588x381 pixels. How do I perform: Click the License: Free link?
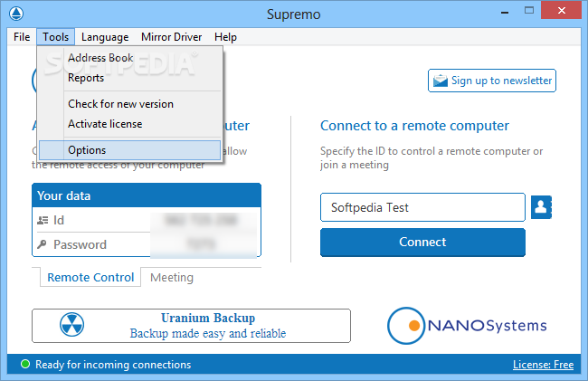(543, 365)
